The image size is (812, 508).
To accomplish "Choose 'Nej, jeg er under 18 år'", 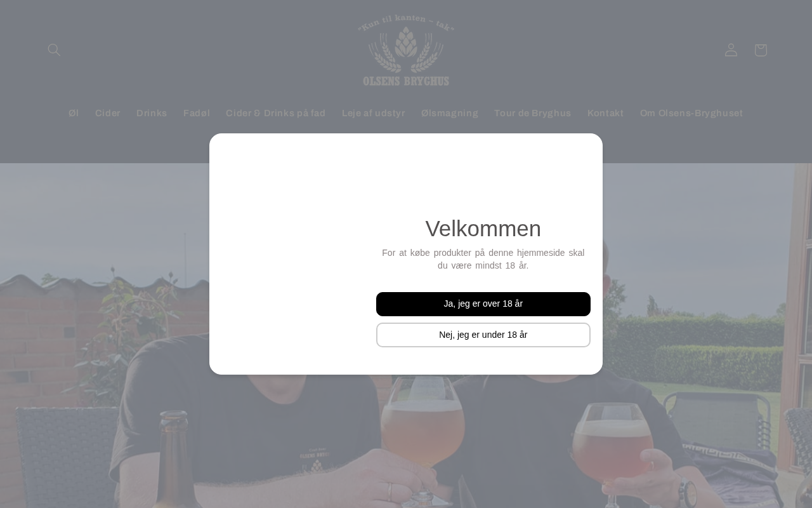I will [x=483, y=335].
